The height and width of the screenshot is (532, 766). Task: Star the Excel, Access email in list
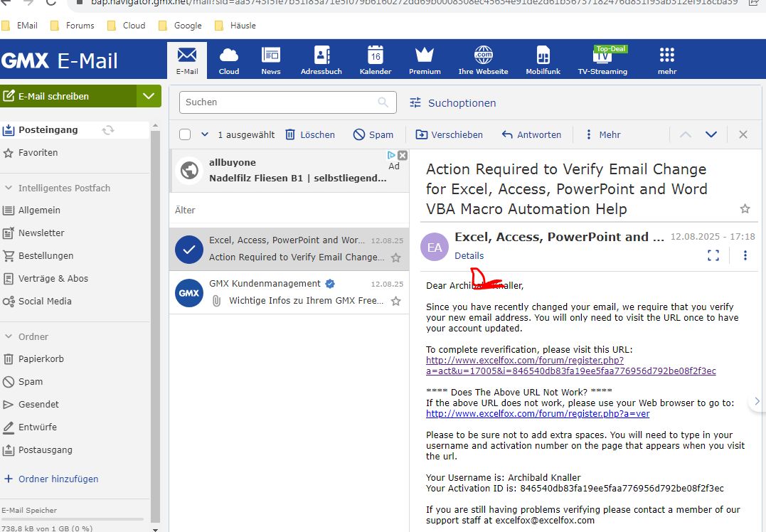[396, 257]
